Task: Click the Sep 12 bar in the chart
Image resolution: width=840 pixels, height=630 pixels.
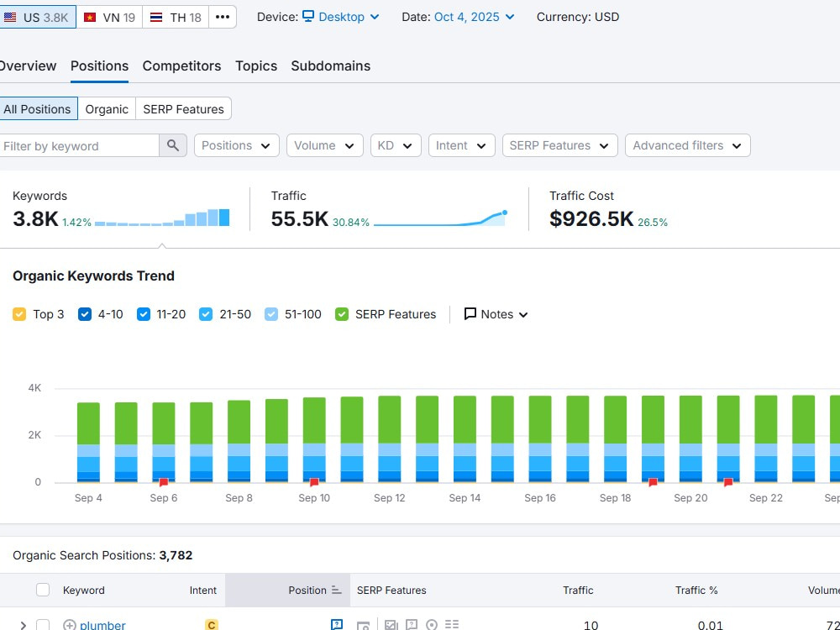Action: point(390,438)
